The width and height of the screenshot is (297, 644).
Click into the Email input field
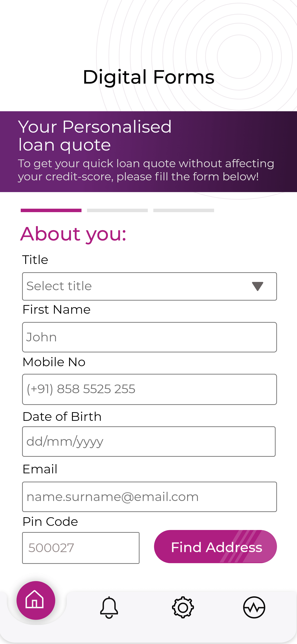point(149,496)
